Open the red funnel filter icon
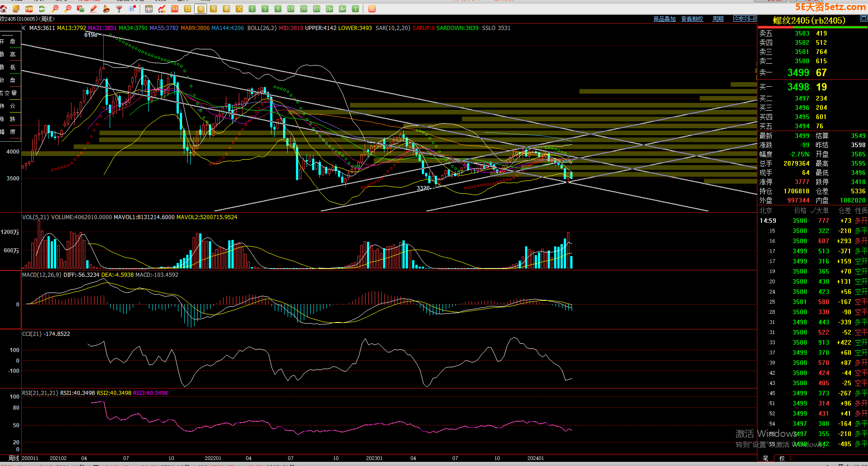Viewport: 868px width, 466px height. tap(119, 9)
